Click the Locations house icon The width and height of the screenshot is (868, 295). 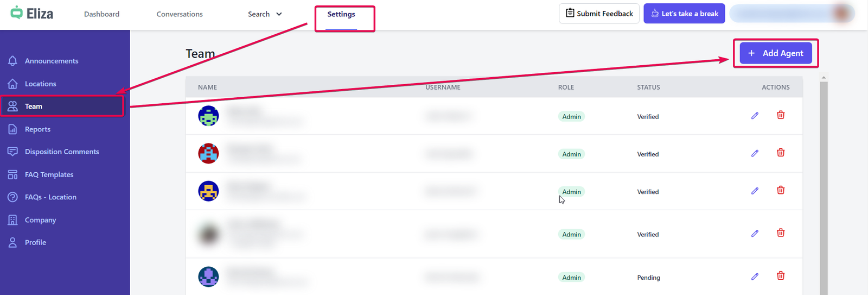tap(12, 84)
